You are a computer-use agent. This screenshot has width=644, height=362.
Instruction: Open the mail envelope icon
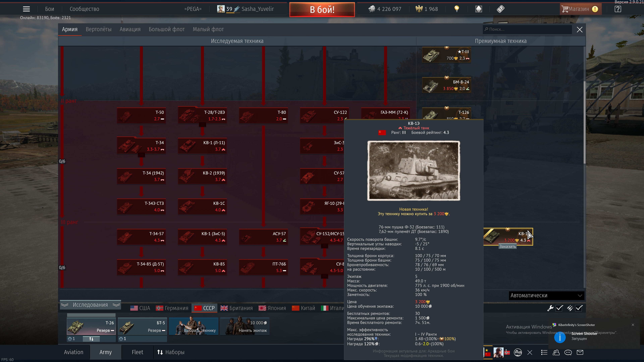[x=580, y=352]
